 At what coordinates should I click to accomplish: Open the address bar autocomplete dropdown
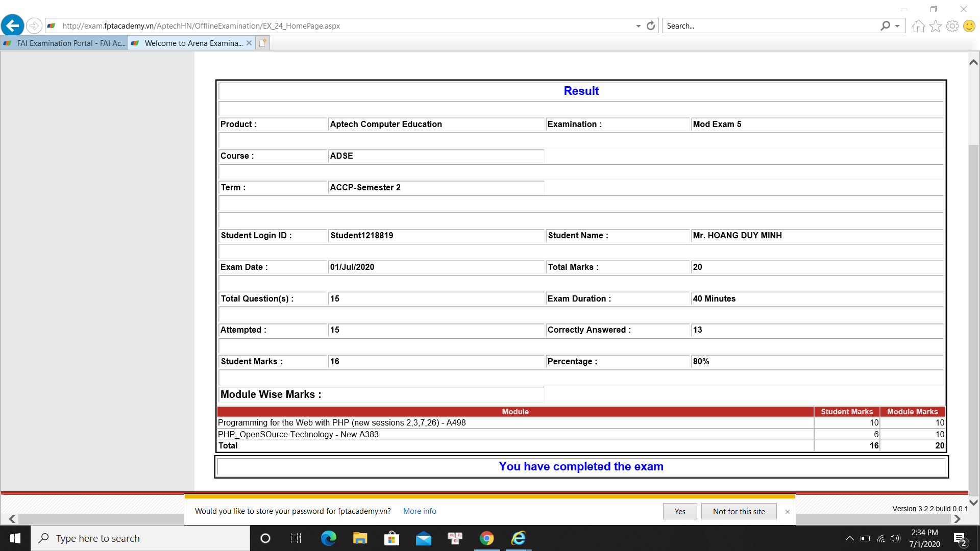pos(638,26)
